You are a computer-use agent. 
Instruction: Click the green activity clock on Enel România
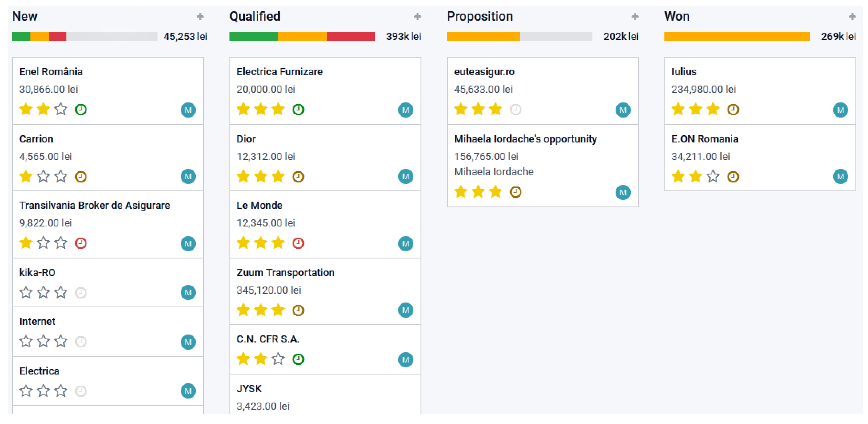81,110
